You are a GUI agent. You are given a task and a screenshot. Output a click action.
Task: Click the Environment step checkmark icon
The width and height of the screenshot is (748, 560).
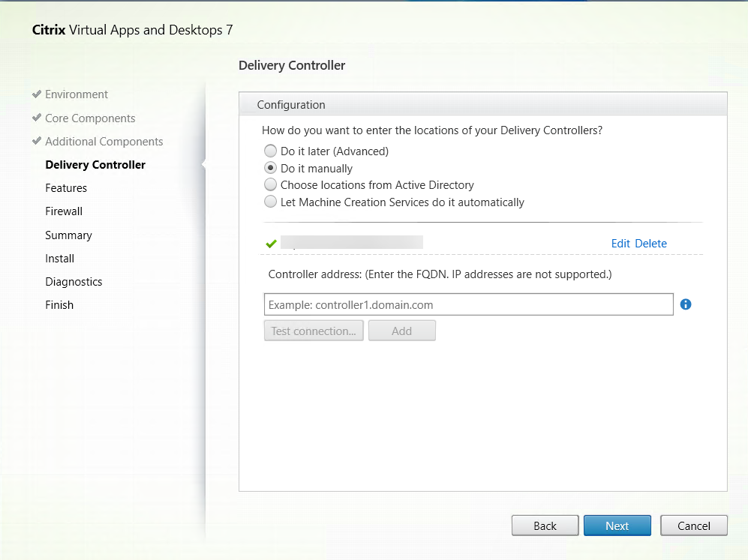point(37,94)
